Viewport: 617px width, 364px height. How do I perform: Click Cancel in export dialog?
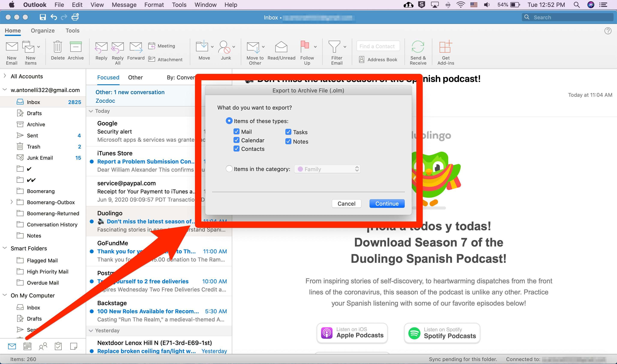(x=346, y=203)
